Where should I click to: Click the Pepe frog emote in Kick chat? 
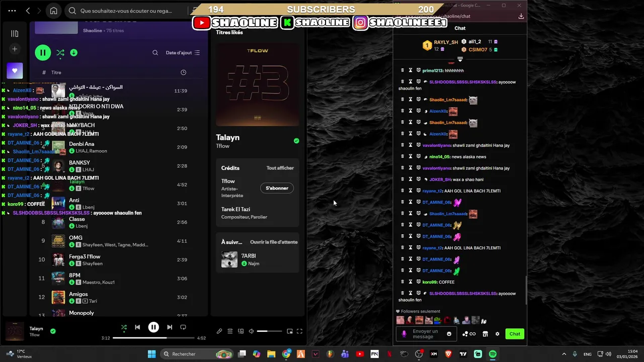pyautogui.click(x=438, y=320)
